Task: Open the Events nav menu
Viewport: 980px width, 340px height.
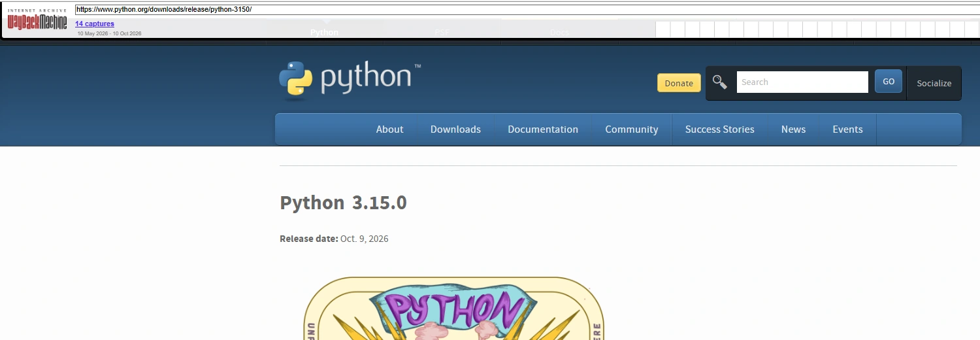Action: coord(847,129)
